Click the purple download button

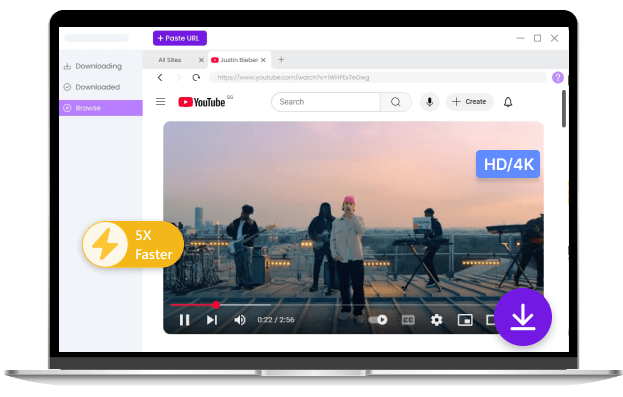click(x=522, y=317)
